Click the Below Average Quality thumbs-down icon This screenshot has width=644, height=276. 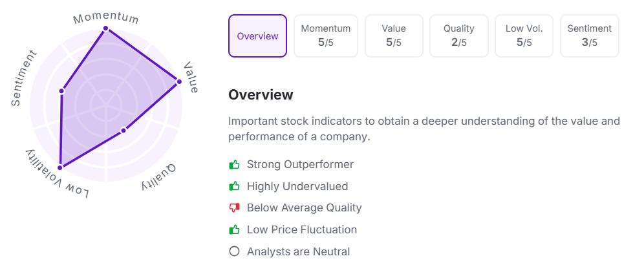click(x=234, y=208)
